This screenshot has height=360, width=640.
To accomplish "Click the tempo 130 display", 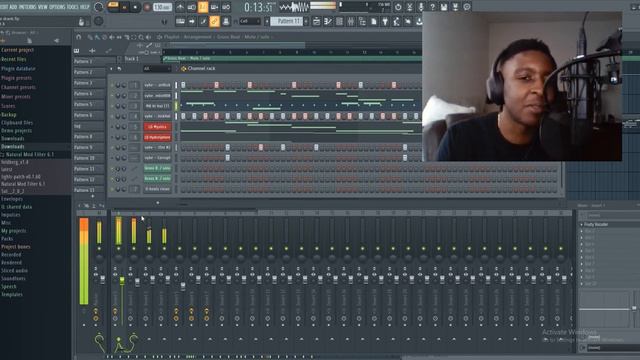I will click(162, 7).
